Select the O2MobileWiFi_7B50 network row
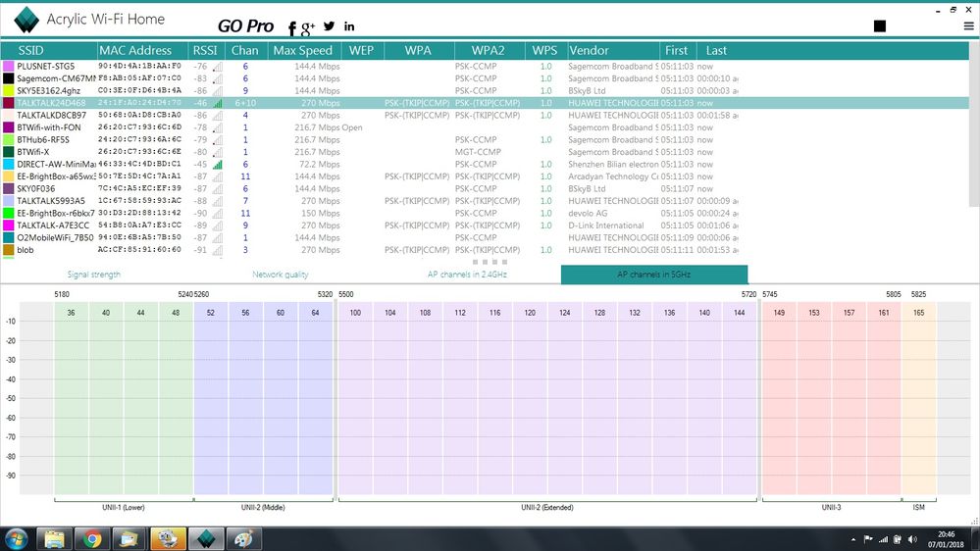This screenshot has height=551, width=980. 485,237
